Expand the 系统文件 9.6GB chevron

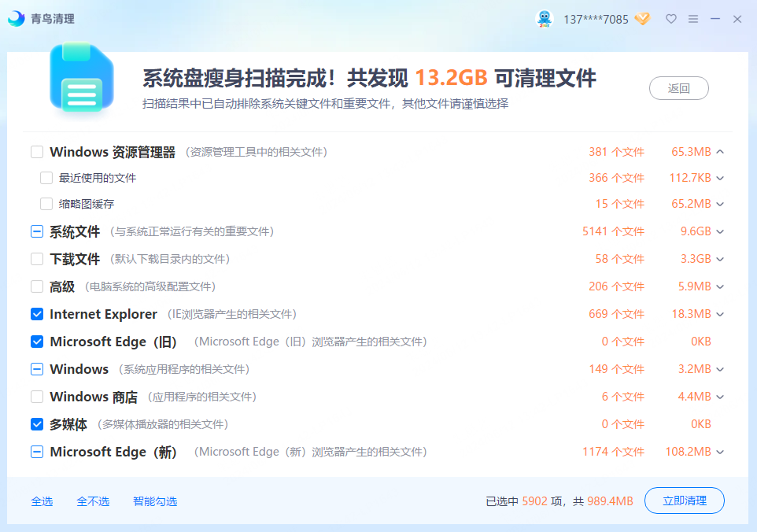click(x=720, y=231)
